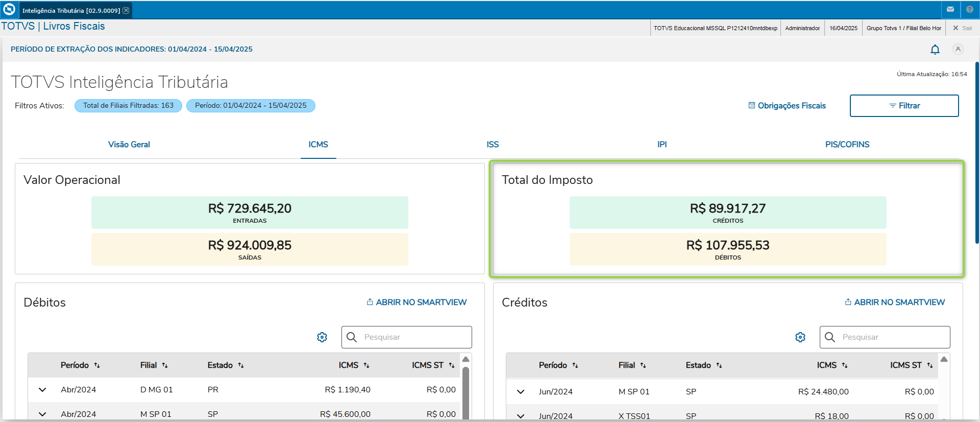Sort the Créditos table by Filial
The width and height of the screenshot is (980, 422).
point(643,365)
